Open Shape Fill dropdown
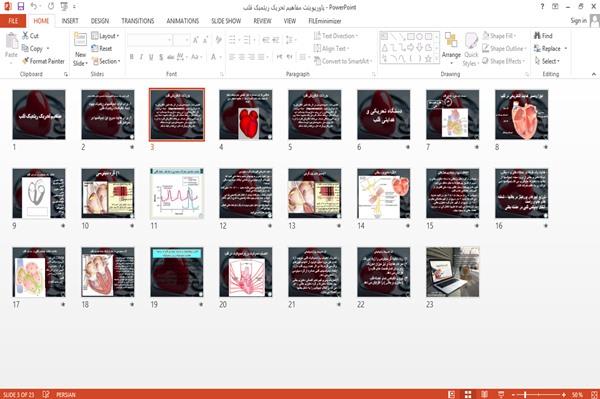Screen dimensions: 600x399 [x=499, y=36]
